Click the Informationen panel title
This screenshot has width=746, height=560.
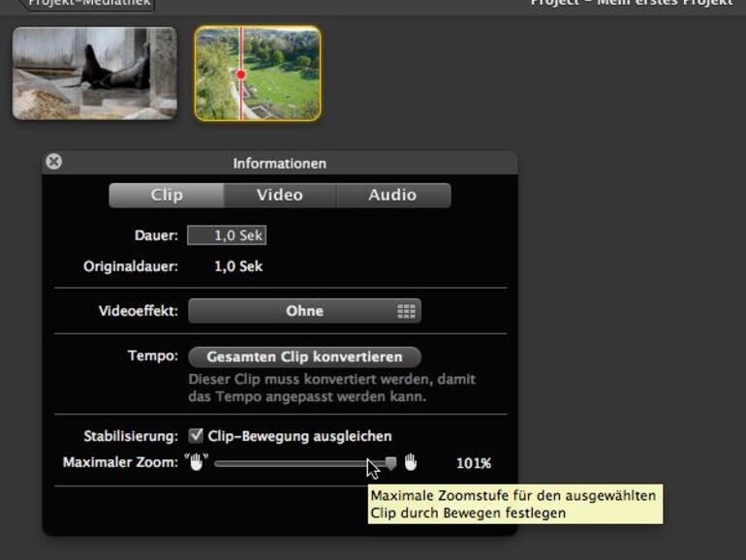pos(280,164)
